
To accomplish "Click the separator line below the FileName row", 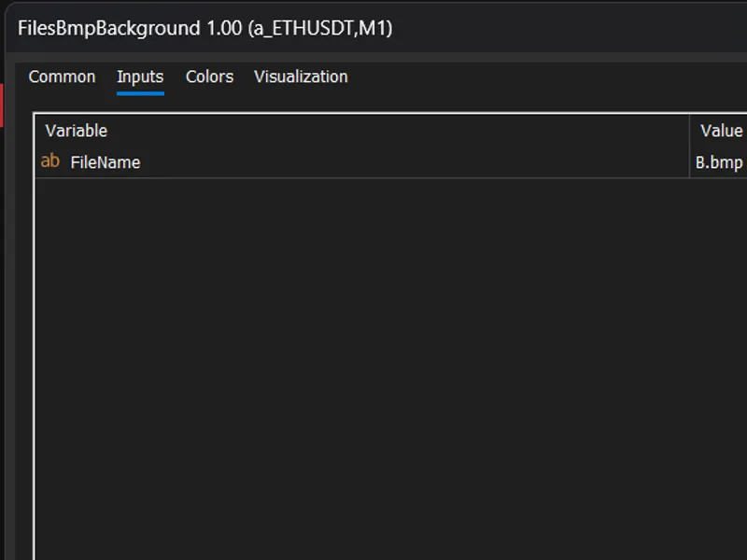I will (390, 178).
